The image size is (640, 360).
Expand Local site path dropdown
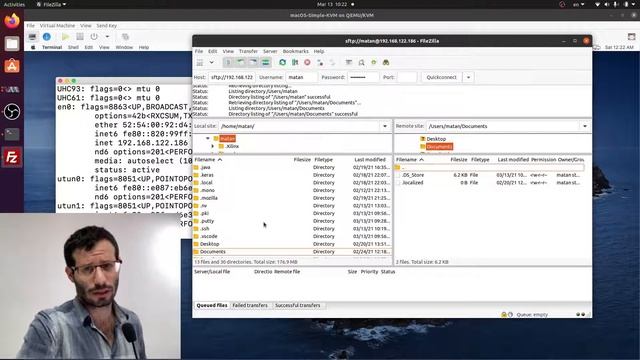pos(385,126)
